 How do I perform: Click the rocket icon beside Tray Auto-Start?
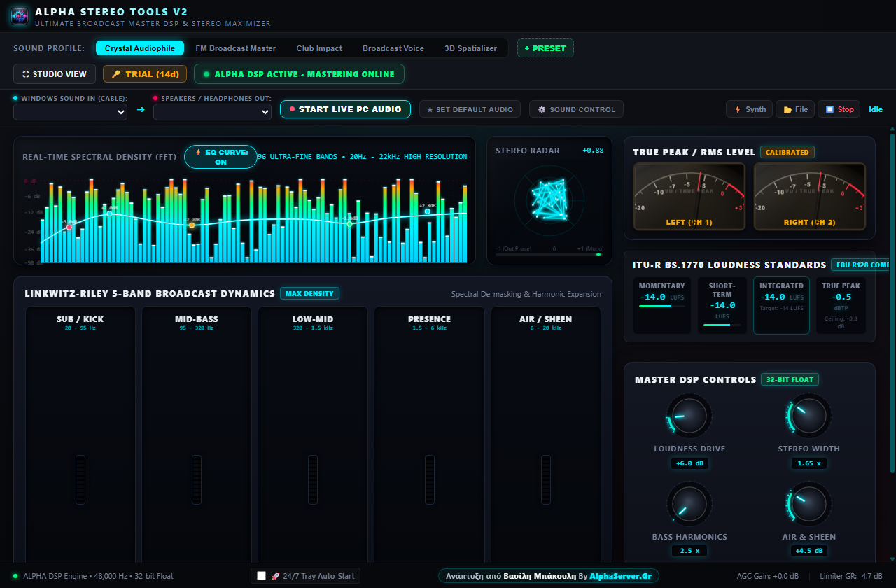(x=276, y=576)
